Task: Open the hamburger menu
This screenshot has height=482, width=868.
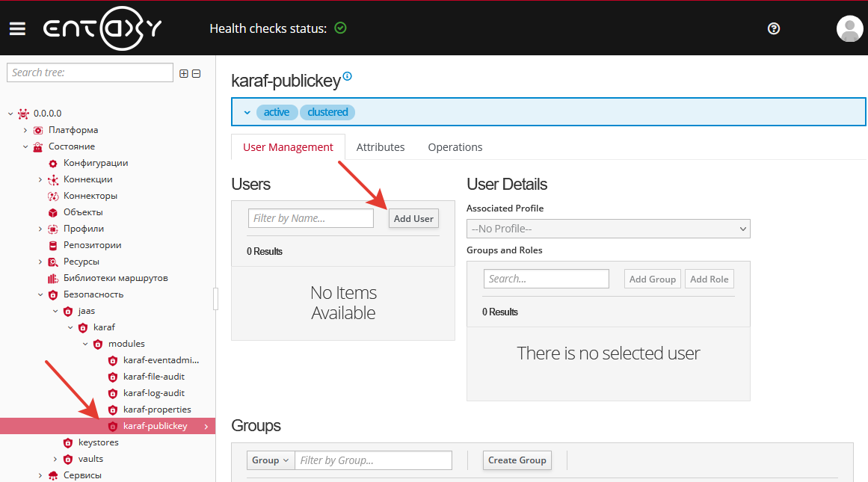Action: point(17,28)
